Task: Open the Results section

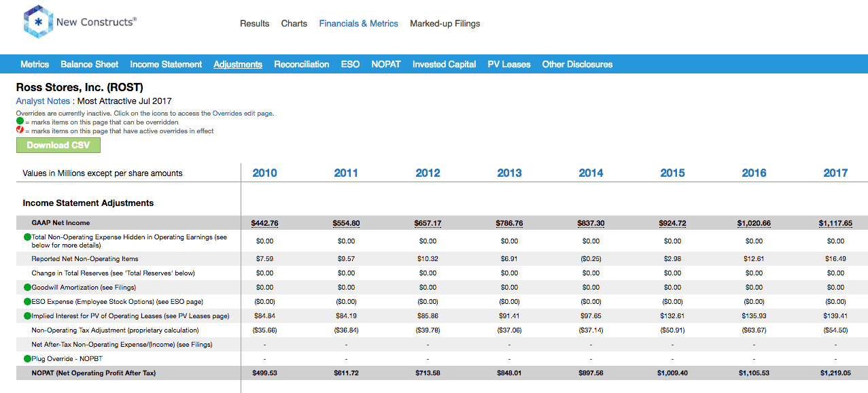Action: (255, 23)
